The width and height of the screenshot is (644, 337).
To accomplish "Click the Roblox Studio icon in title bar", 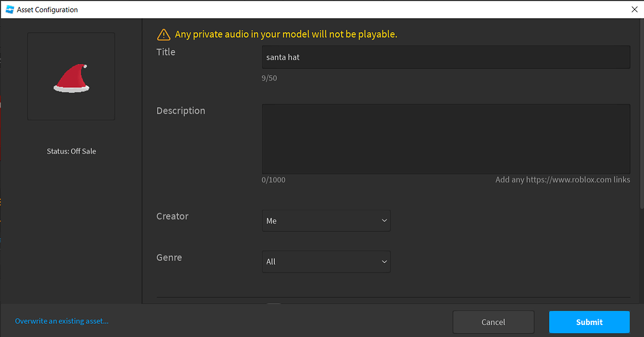I will click(x=9, y=9).
